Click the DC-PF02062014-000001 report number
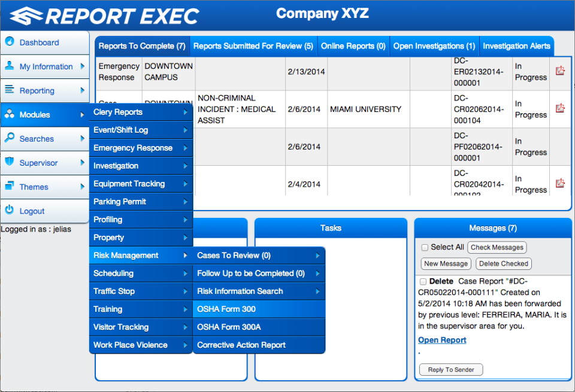Screen dimensions: 575x392 tap(478, 147)
